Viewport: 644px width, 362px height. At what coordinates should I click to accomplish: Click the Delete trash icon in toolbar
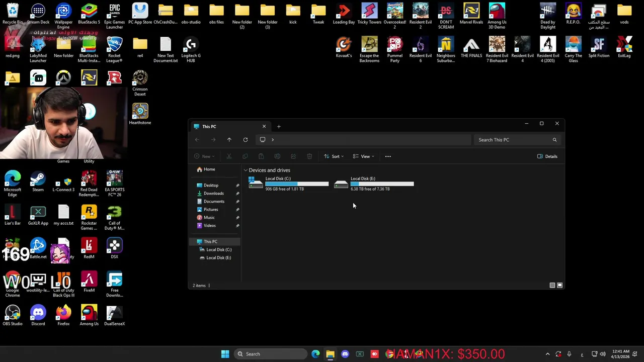tap(309, 156)
